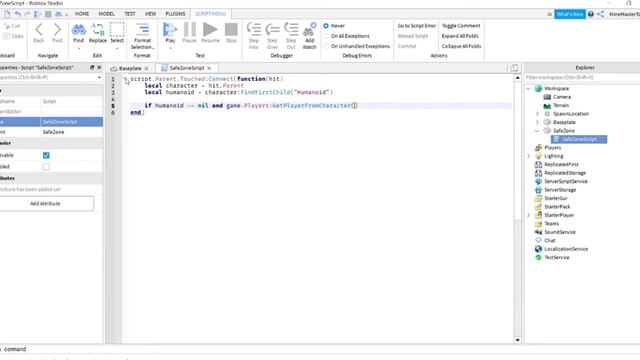
Task: Open the TEST ribbon tab
Action: [130, 14]
